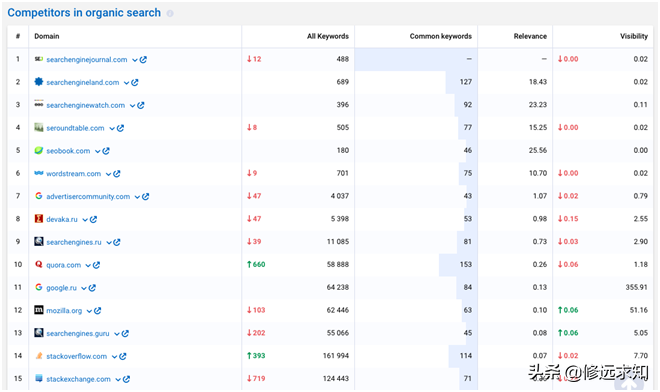
Task: Open the seobook.com domain link
Action: click(68, 151)
